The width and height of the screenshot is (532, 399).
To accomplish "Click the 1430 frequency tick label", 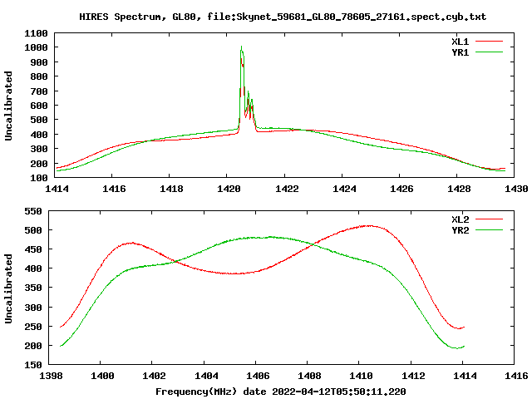I will tap(516, 189).
